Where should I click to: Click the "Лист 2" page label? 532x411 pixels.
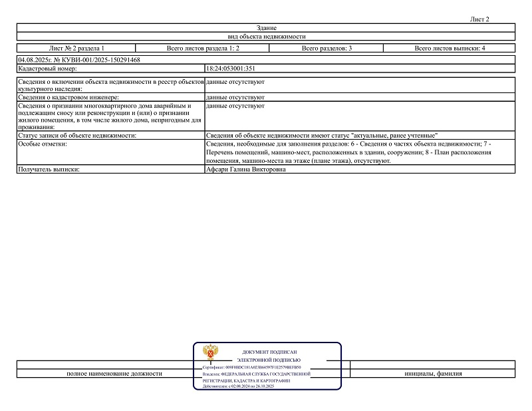[479, 19]
